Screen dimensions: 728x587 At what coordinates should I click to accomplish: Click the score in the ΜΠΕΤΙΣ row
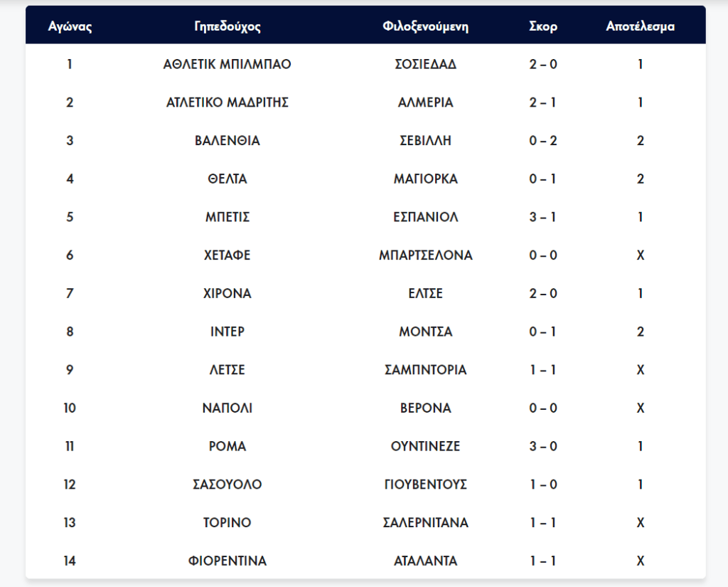(x=543, y=217)
